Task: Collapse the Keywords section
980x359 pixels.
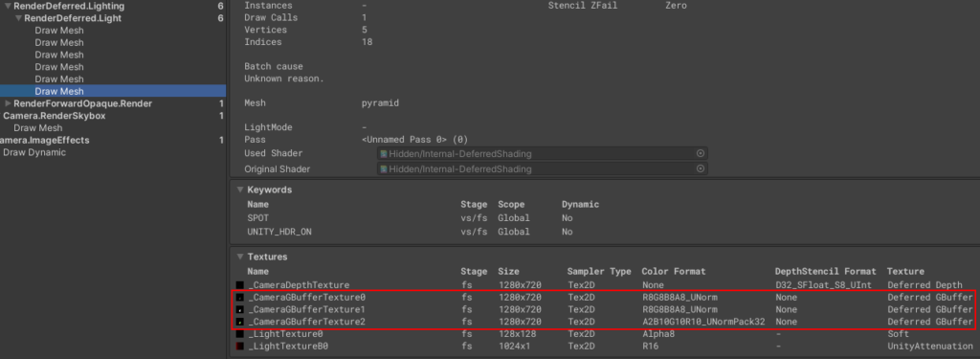Action: pos(240,190)
